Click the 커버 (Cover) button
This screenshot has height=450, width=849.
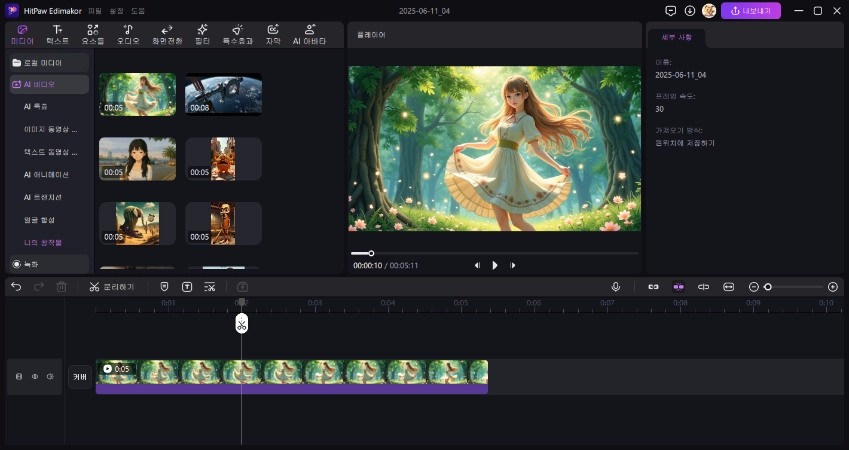[x=80, y=377]
